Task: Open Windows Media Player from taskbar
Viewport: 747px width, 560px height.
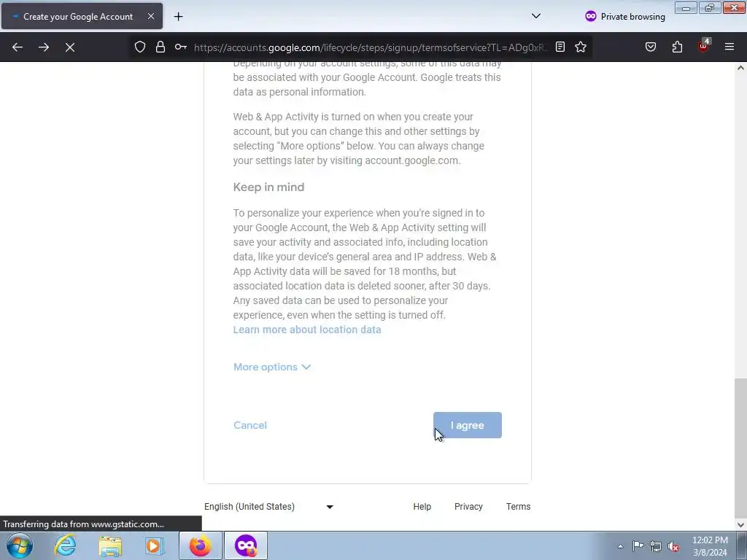Action: (x=154, y=545)
